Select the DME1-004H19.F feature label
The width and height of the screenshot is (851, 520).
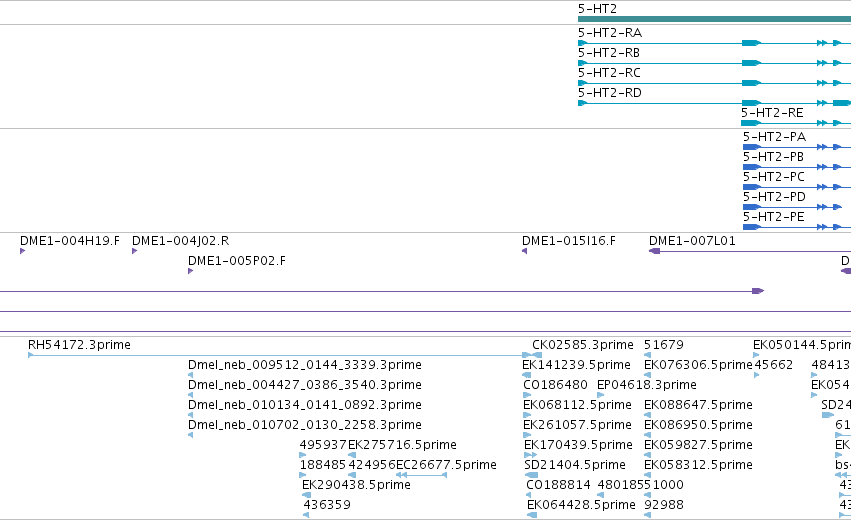tap(69, 241)
